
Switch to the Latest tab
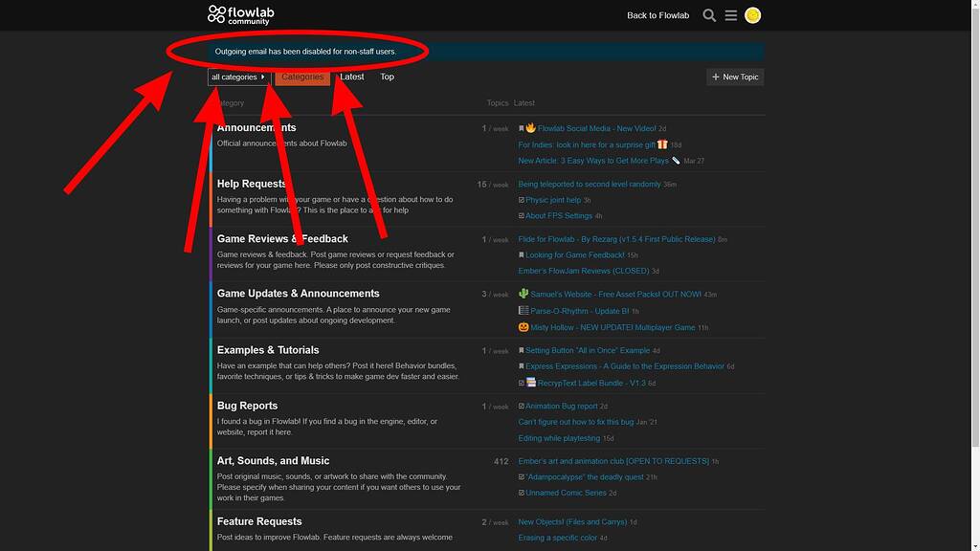pyautogui.click(x=352, y=77)
